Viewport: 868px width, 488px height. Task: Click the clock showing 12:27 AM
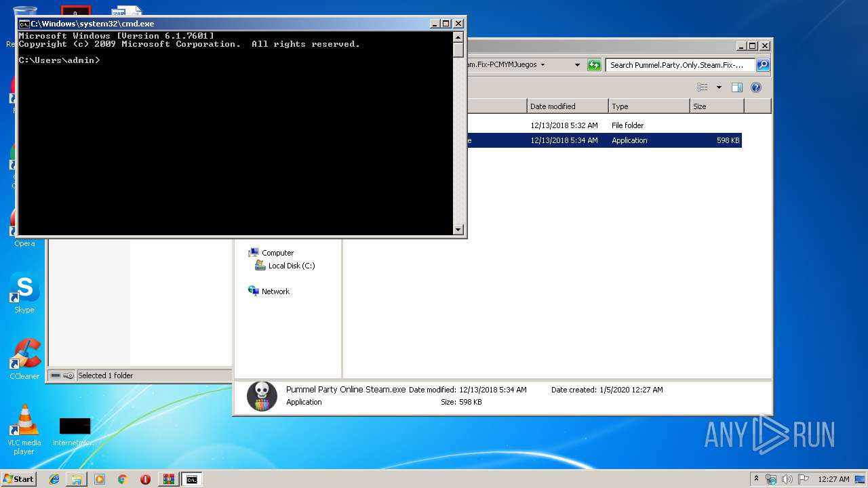click(x=833, y=479)
